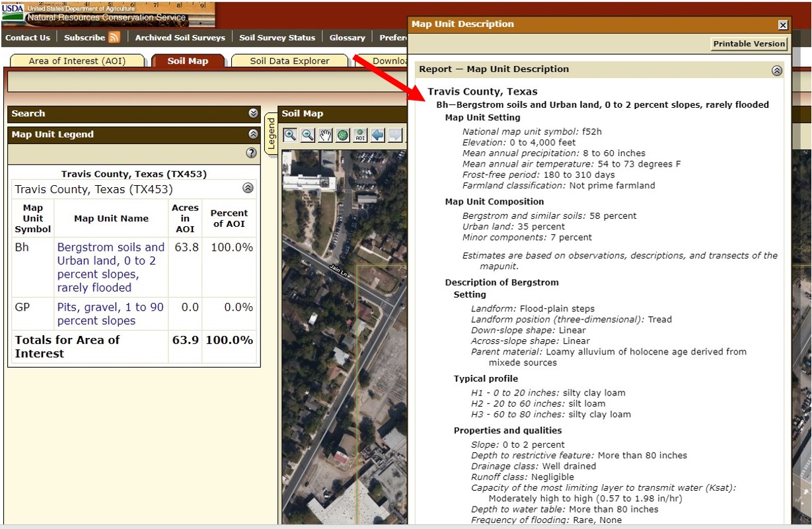812x529 pixels.
Task: Click the Printable Version button
Action: 749,44
